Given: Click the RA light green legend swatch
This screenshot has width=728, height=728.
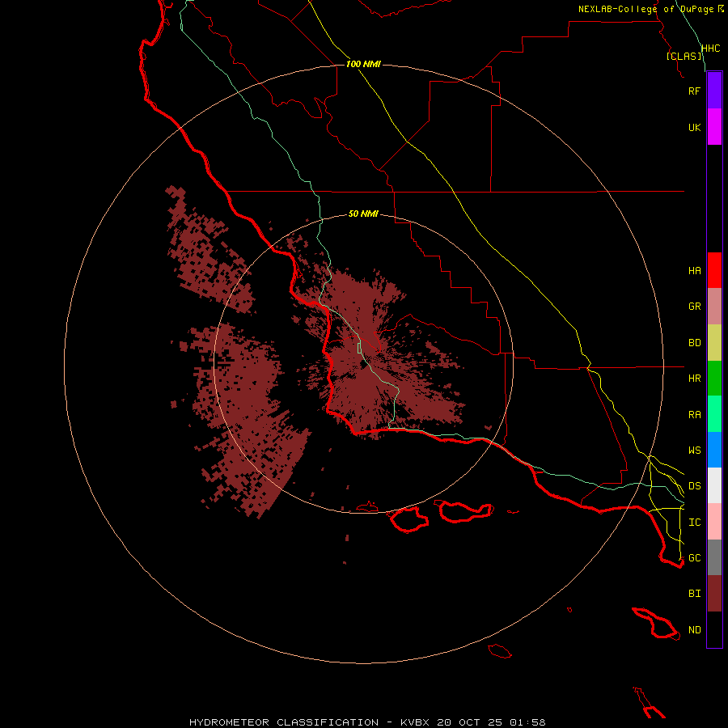Looking at the screenshot, I should point(714,414).
